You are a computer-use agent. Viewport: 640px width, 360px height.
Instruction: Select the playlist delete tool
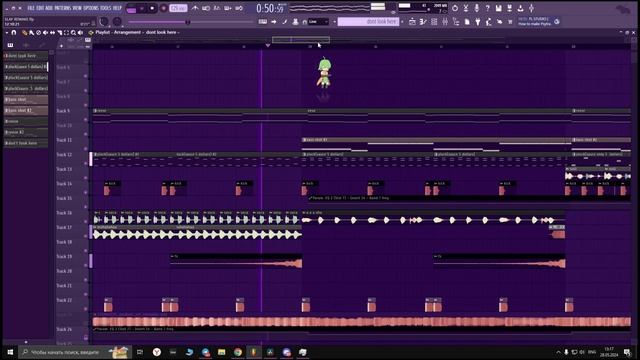click(x=38, y=32)
